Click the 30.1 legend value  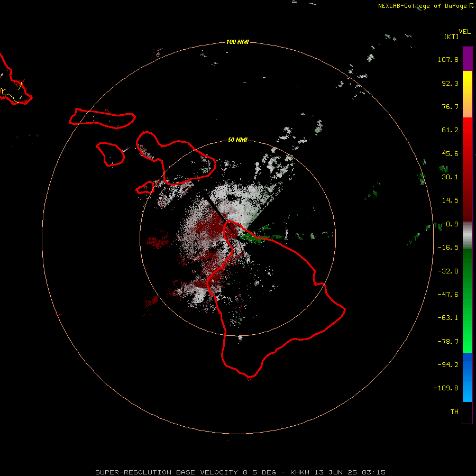450,177
